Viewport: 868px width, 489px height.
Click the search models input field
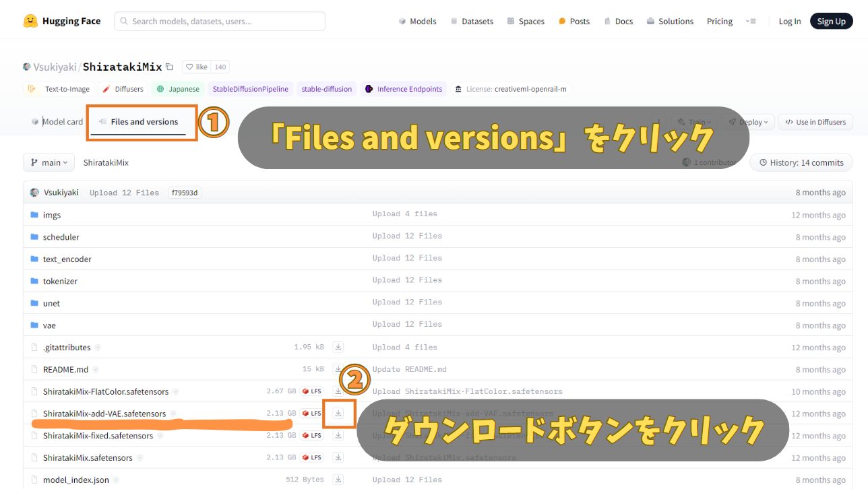[x=220, y=21]
